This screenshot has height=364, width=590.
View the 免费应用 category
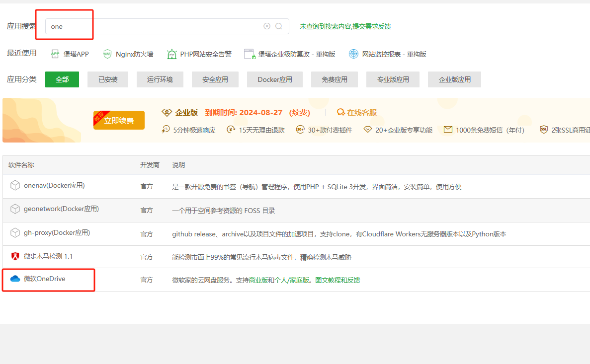pyautogui.click(x=335, y=79)
